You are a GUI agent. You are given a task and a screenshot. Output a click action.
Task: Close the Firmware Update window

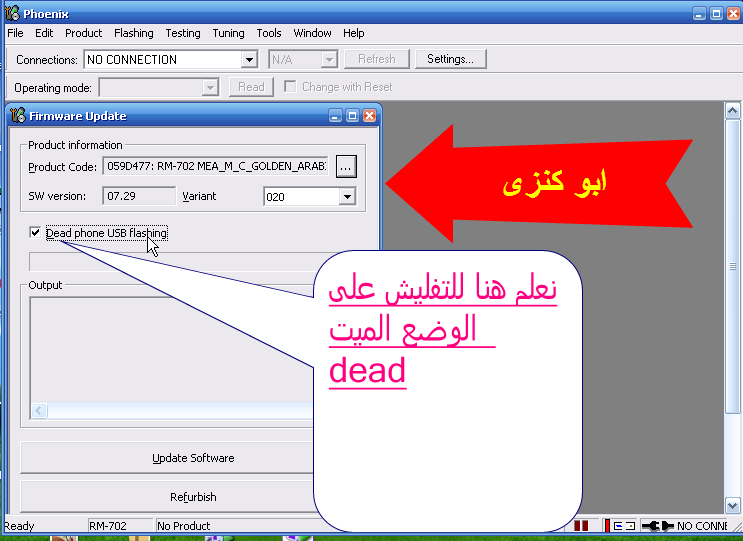coord(370,116)
